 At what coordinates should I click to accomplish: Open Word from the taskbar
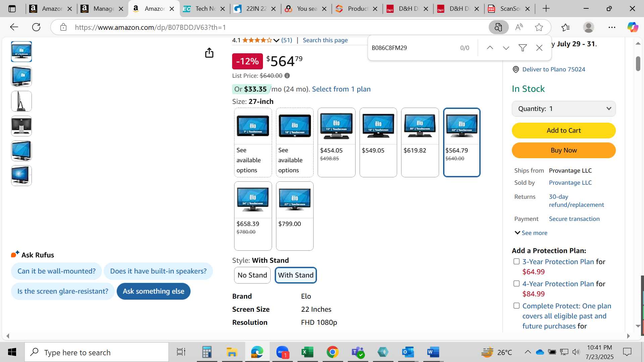433,352
